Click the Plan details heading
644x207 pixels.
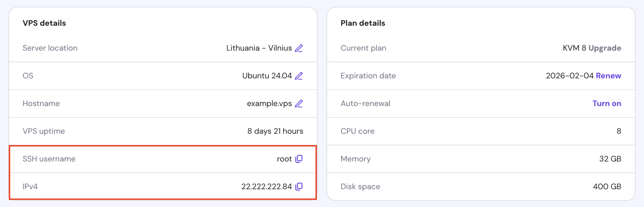coord(363,23)
